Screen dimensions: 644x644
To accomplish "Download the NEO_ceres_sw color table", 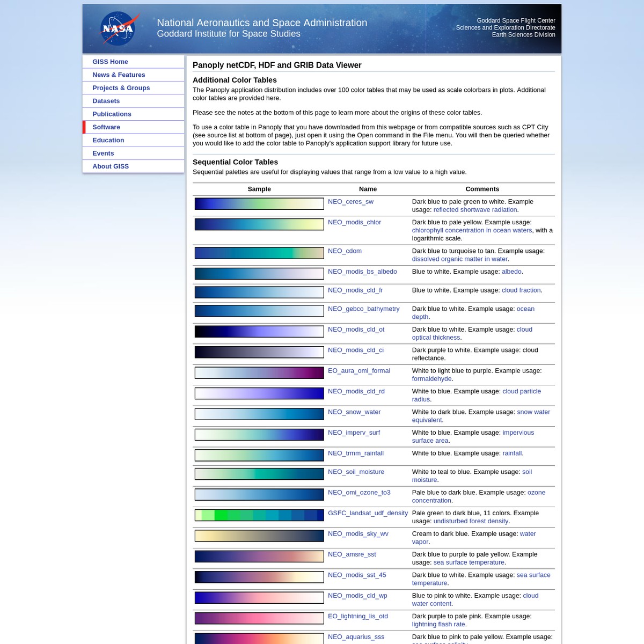I will click(350, 202).
